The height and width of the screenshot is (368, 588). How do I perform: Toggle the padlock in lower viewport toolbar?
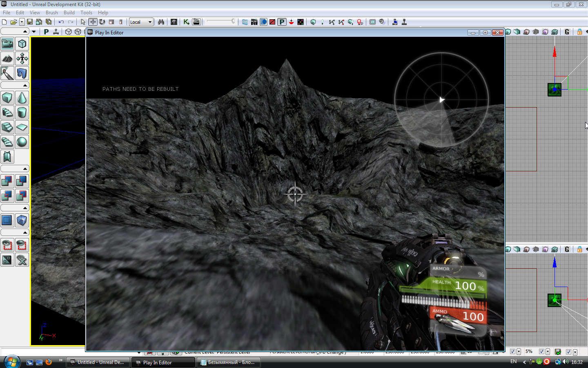point(579,249)
